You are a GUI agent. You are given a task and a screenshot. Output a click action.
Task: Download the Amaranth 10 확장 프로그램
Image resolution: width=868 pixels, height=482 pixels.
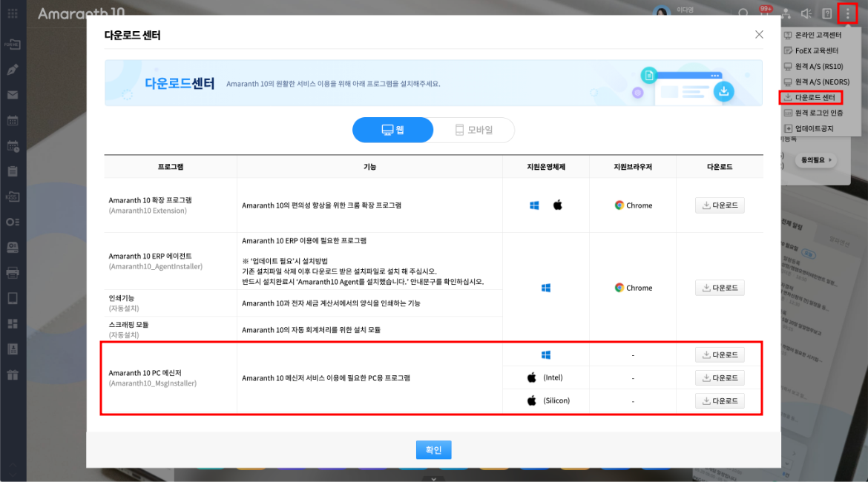coord(720,205)
